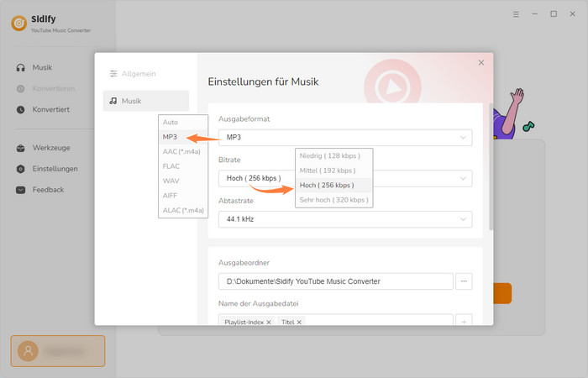Click the chevron of Bitrate field
This screenshot has height=378, width=588.
point(463,178)
